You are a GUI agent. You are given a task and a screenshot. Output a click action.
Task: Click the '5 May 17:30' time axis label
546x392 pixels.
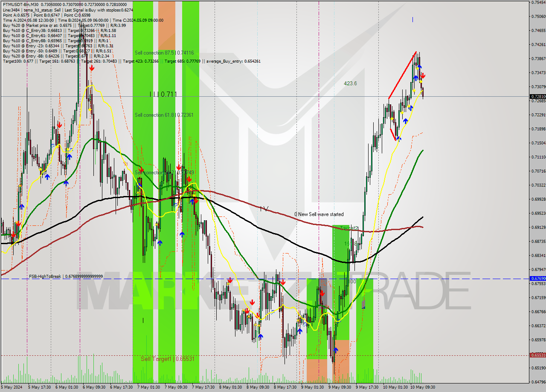(40, 387)
